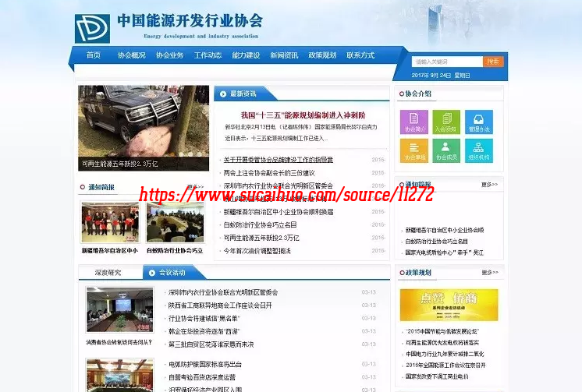Click the site title 中国能源开发行业协会
This screenshot has height=392, width=582.
tap(190, 21)
